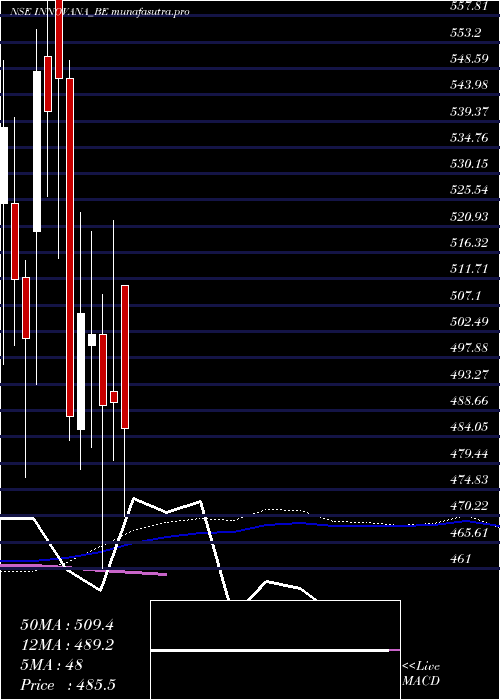Click the 530.15 price axis label
Image resolution: width=500 pixels, height=700 pixels.
point(469,164)
